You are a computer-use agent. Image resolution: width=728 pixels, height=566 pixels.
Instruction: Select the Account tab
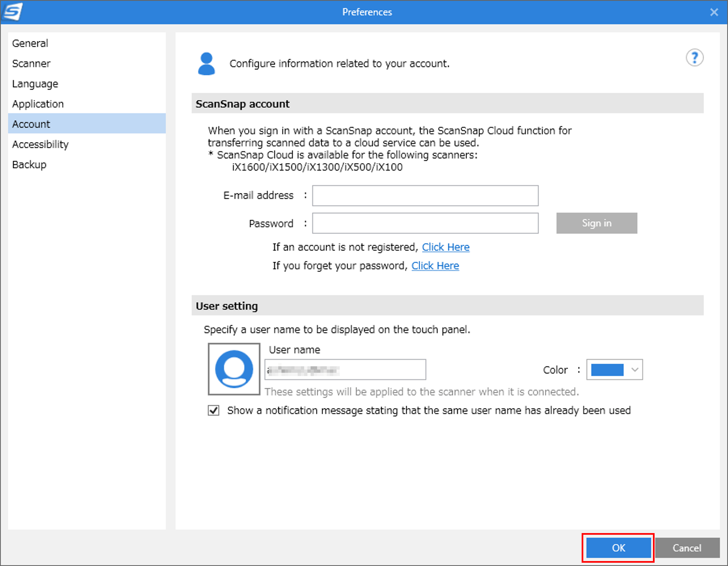pos(87,124)
